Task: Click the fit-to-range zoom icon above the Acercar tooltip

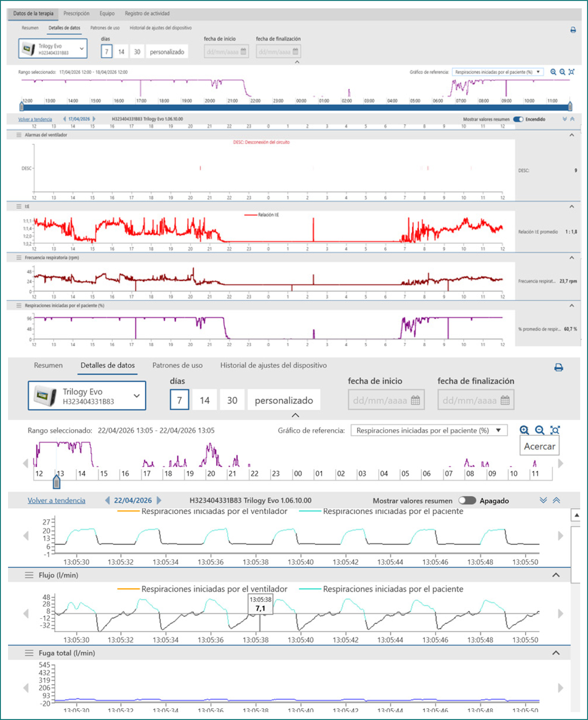Action: point(555,430)
